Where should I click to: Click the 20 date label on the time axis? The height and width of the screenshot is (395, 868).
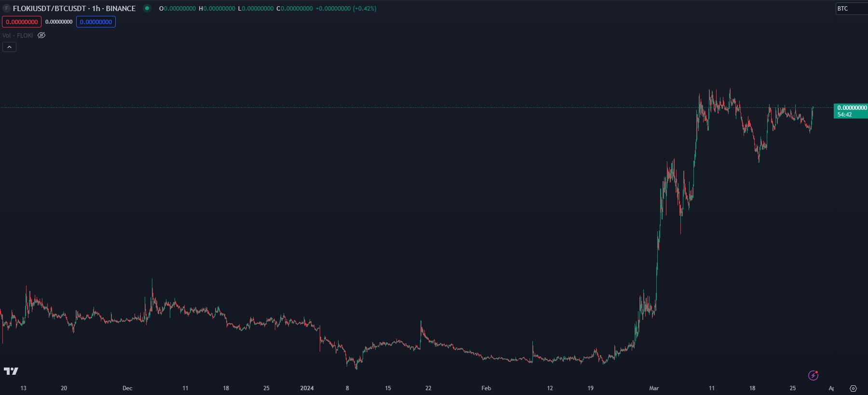tap(64, 388)
